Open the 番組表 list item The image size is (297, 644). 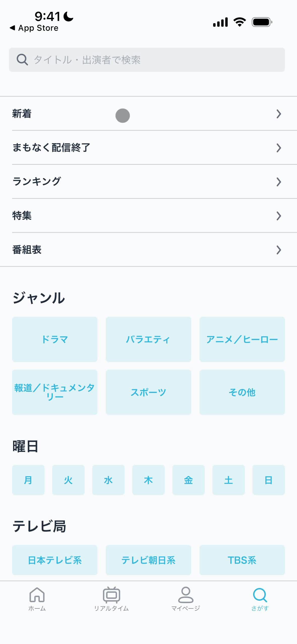click(148, 250)
